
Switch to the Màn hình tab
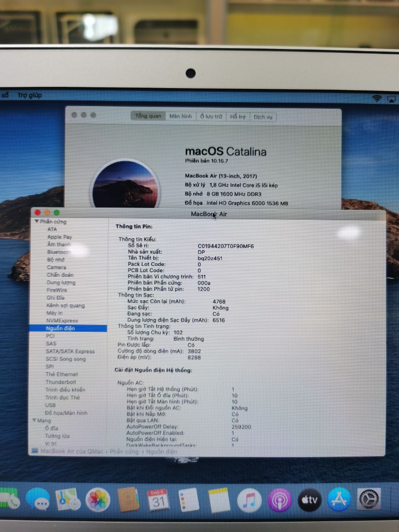(x=180, y=116)
